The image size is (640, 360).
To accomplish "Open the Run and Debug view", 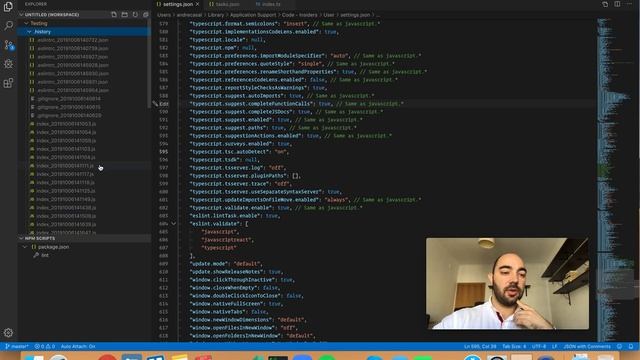I will click(8, 64).
